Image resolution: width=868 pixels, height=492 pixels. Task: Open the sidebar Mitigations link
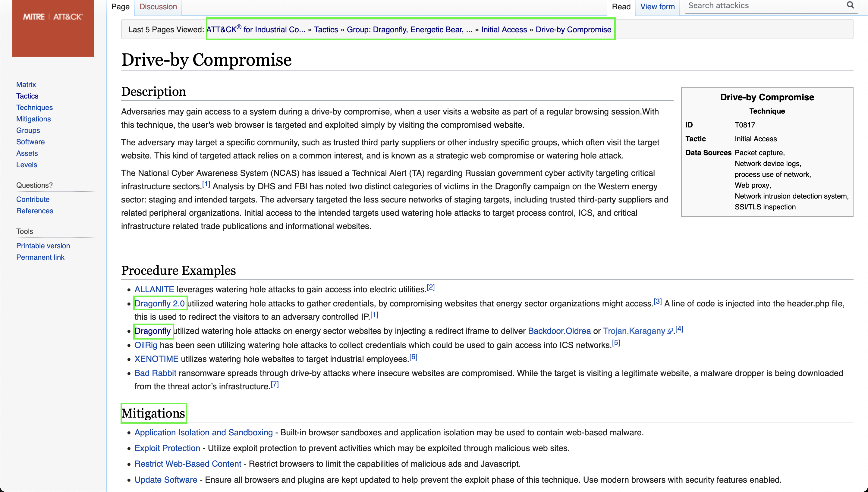tap(33, 119)
